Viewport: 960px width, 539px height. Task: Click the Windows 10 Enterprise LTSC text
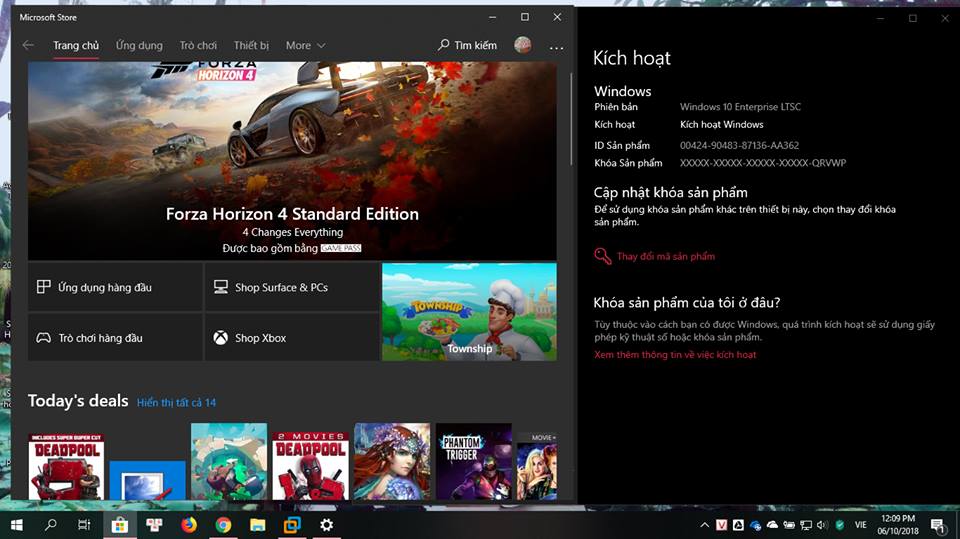point(740,107)
